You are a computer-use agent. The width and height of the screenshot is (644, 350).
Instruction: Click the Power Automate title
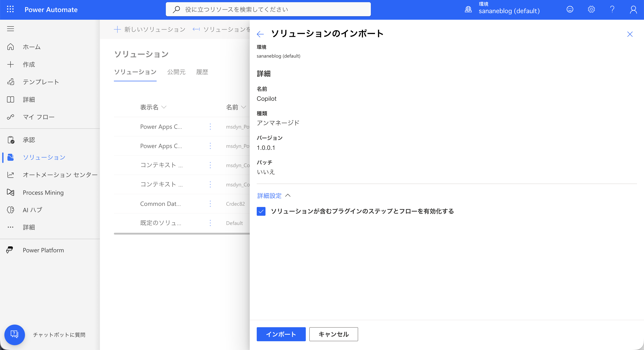click(x=51, y=9)
